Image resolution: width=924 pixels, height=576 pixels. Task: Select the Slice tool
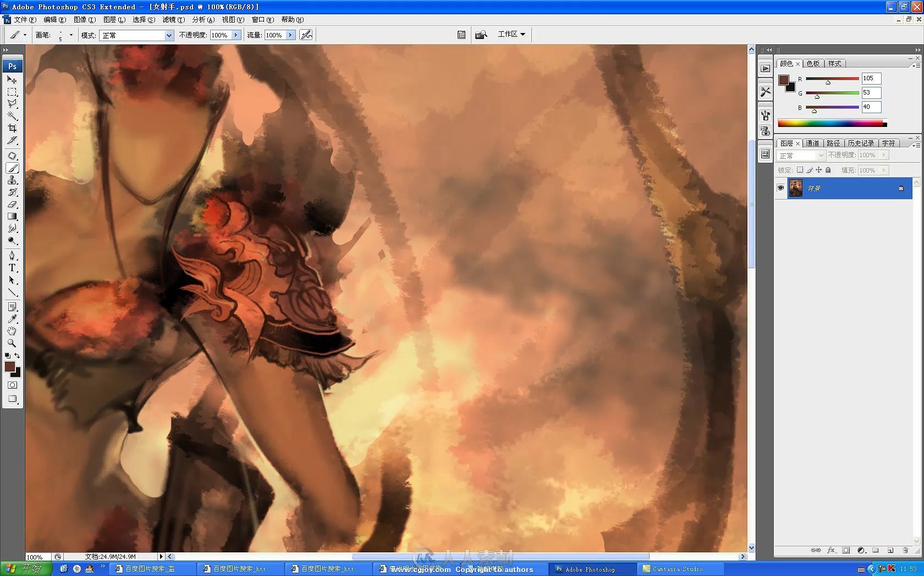(x=12, y=140)
